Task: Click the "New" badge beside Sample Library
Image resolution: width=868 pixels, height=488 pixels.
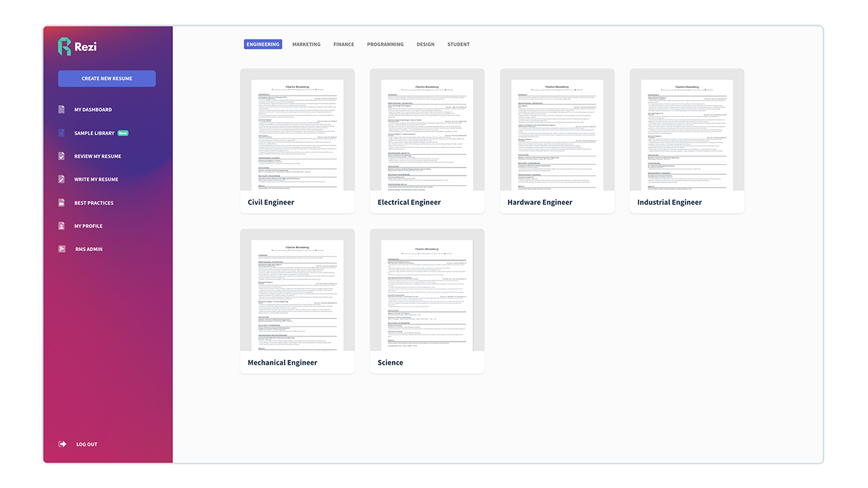Action: tap(123, 134)
